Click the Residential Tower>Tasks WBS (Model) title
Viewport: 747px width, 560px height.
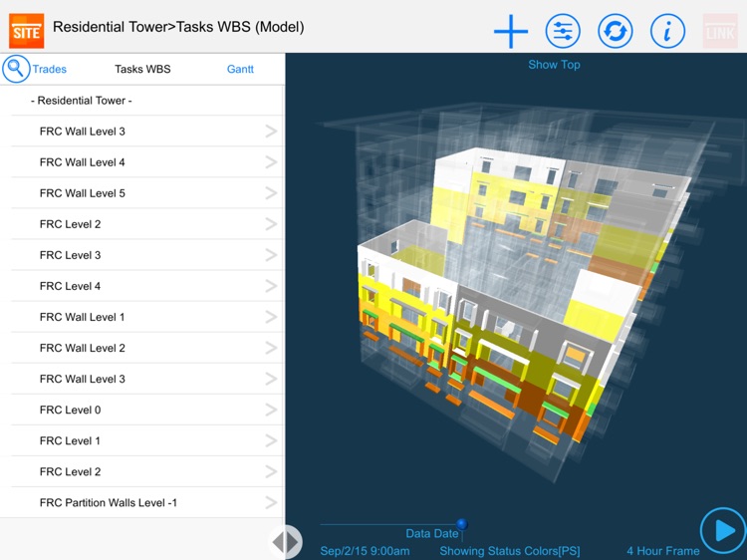point(178,27)
